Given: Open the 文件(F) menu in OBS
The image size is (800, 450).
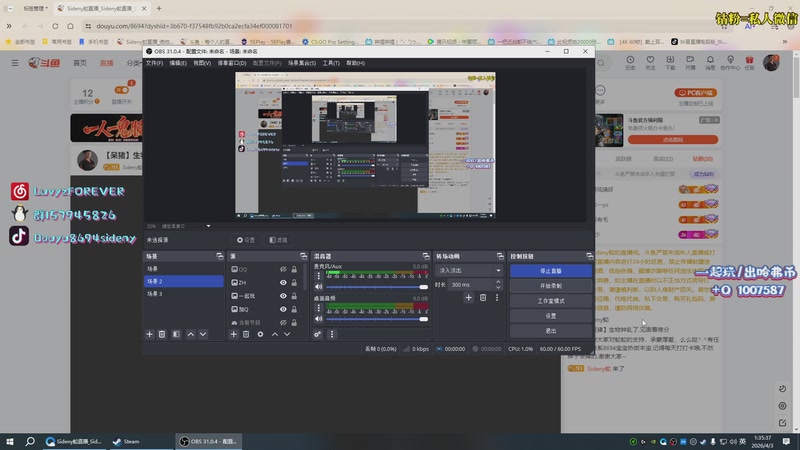Looking at the screenshot, I should coord(154,63).
